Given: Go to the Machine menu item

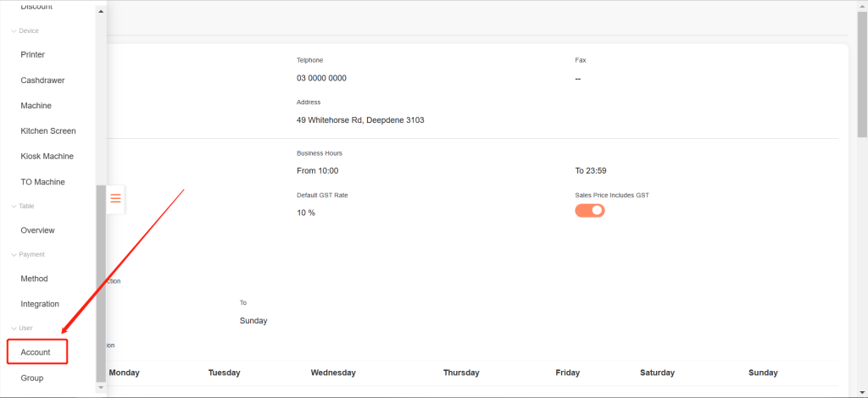Looking at the screenshot, I should pos(36,106).
